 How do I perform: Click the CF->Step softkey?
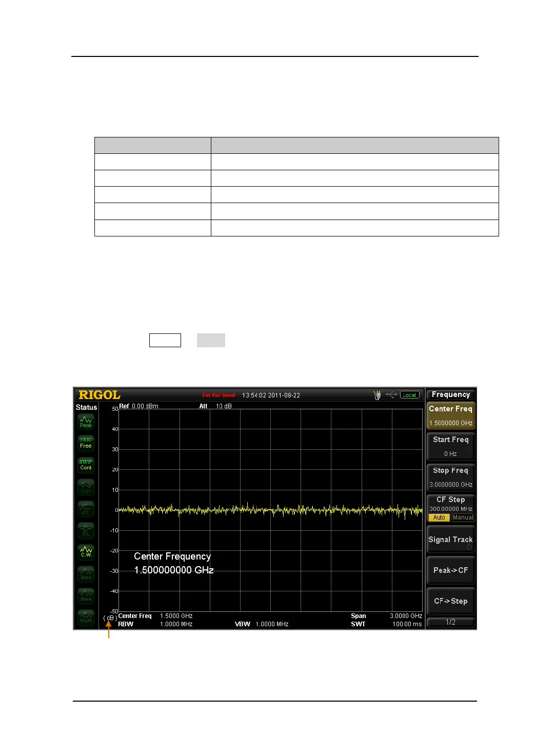451,601
